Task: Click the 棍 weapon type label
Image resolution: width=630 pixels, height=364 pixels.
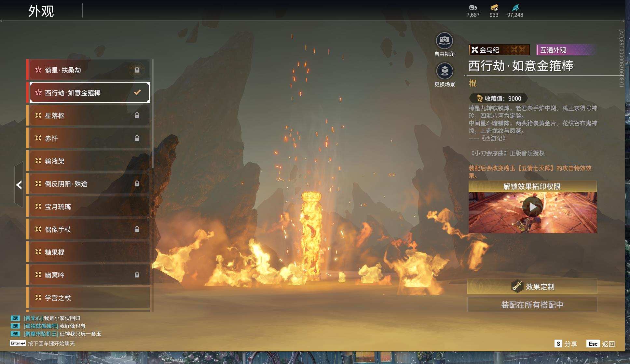Action: pos(472,83)
